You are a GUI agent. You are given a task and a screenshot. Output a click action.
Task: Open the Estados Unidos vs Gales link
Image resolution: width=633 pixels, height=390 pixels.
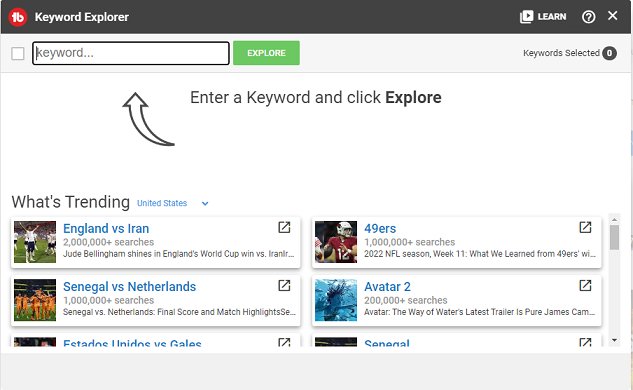132,343
